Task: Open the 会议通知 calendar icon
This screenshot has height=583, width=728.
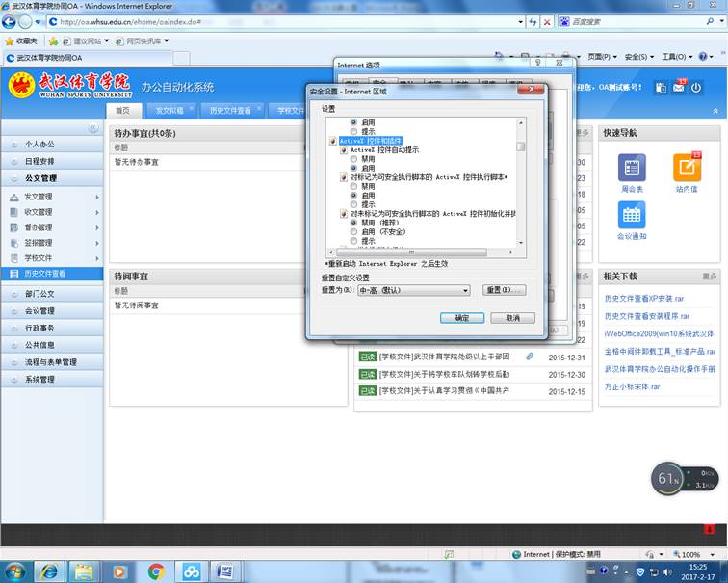Action: [x=632, y=217]
